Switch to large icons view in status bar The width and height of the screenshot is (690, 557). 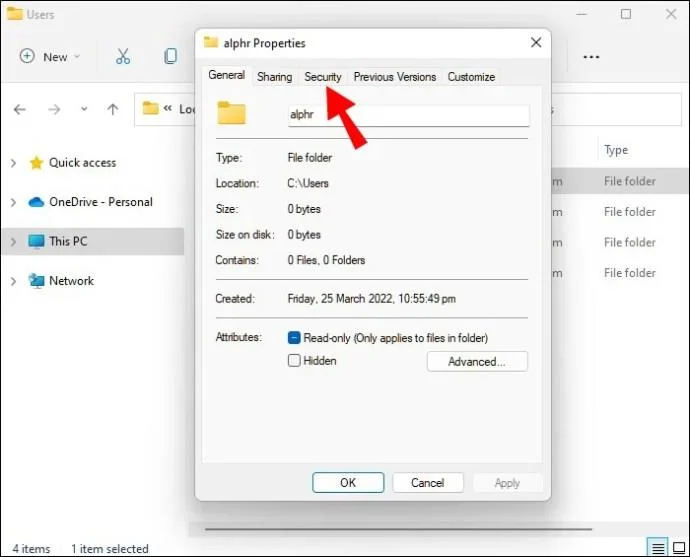coord(679,548)
